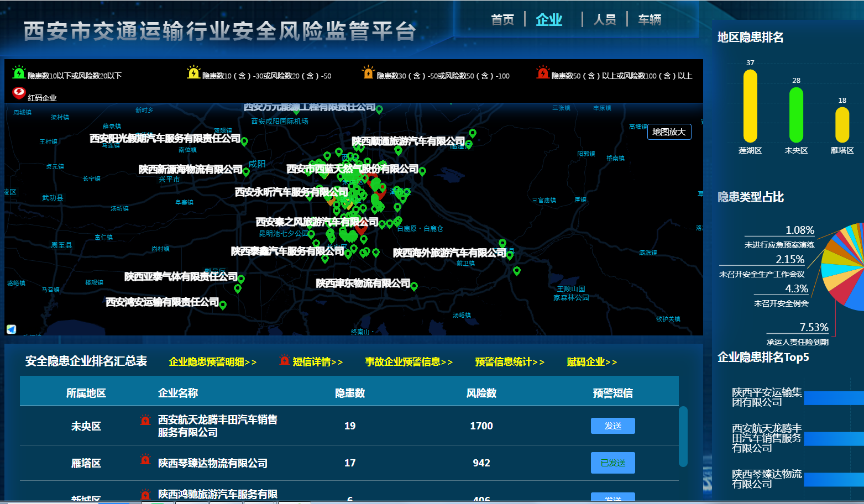Select the 车辆 navigation tab
This screenshot has width=864, height=504.
tap(650, 20)
